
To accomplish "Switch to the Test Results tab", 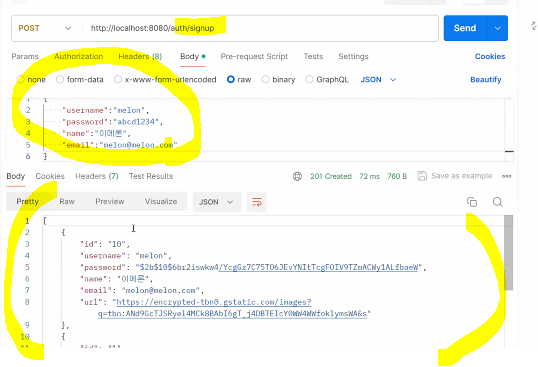I will click(x=151, y=176).
